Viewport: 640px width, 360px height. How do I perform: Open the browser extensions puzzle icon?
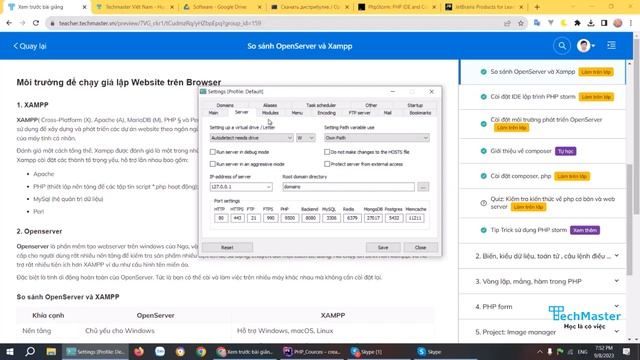(577, 23)
